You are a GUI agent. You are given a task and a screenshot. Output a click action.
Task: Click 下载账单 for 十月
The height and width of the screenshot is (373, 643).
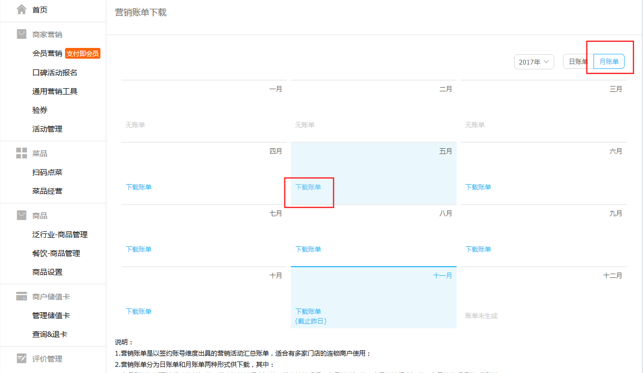point(139,312)
